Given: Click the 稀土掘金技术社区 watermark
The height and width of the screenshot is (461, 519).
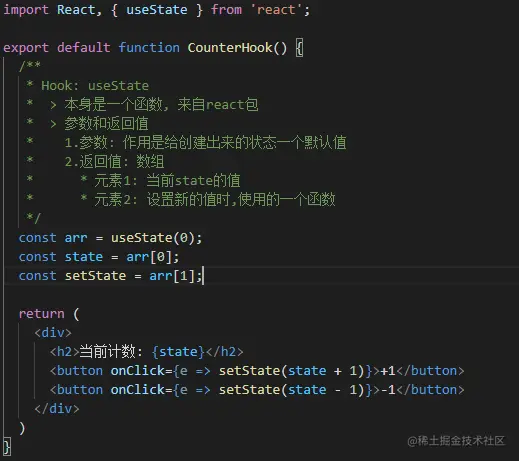Looking at the screenshot, I should click(456, 441).
